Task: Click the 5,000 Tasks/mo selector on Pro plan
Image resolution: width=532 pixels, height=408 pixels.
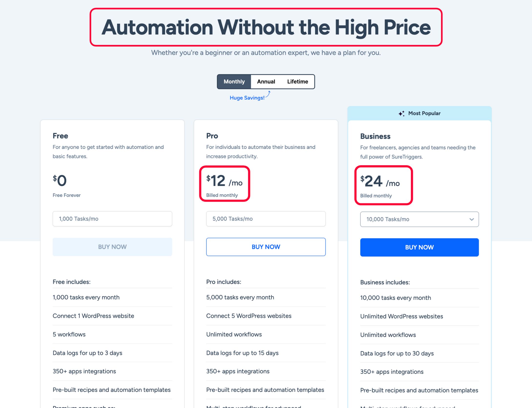Action: (266, 219)
